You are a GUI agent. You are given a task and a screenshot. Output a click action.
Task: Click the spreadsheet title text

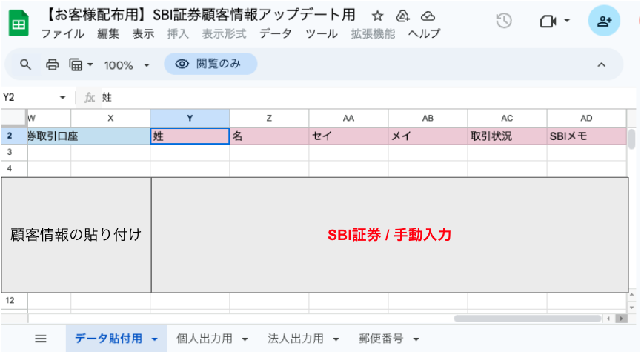pos(199,16)
